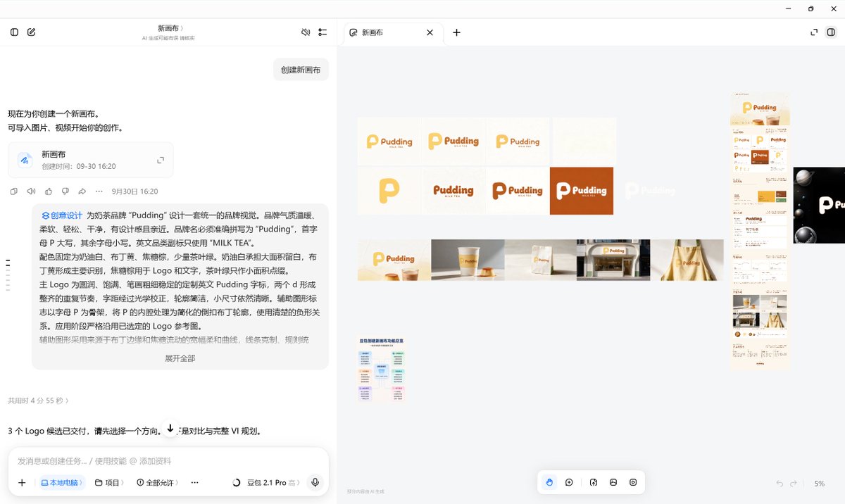Open the 项目 selector

pos(109,483)
